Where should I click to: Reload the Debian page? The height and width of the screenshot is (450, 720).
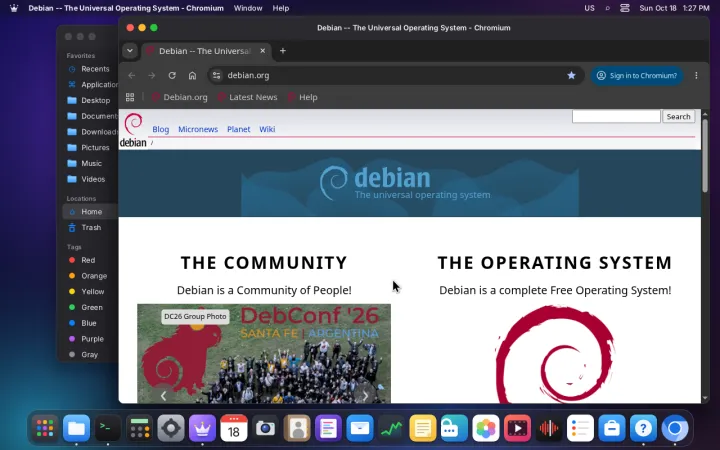click(x=172, y=75)
